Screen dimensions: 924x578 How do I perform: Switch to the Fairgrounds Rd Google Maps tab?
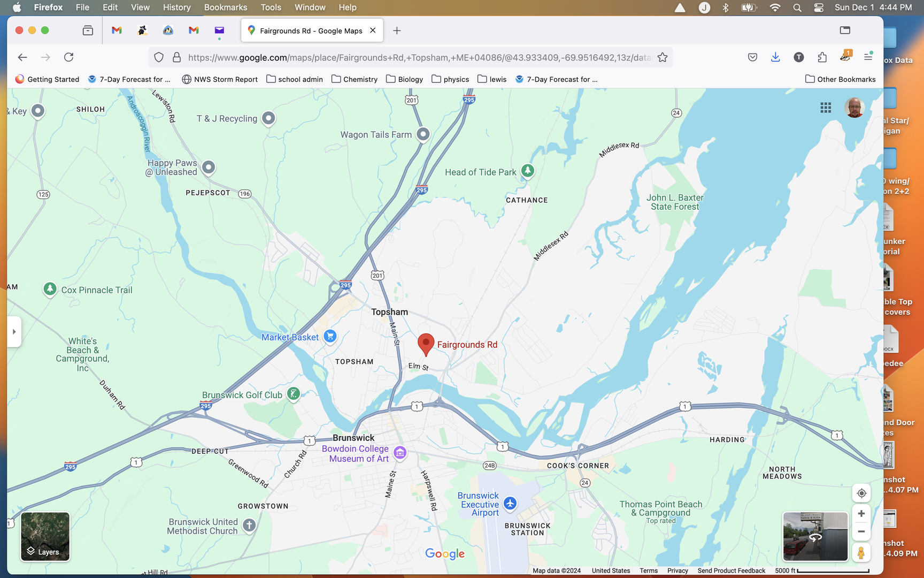(x=312, y=31)
